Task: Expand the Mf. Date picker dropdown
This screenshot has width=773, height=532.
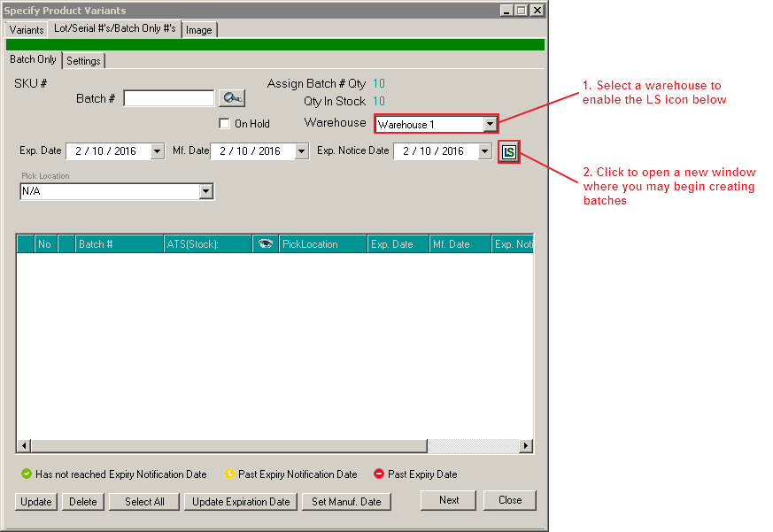Action: (x=301, y=151)
